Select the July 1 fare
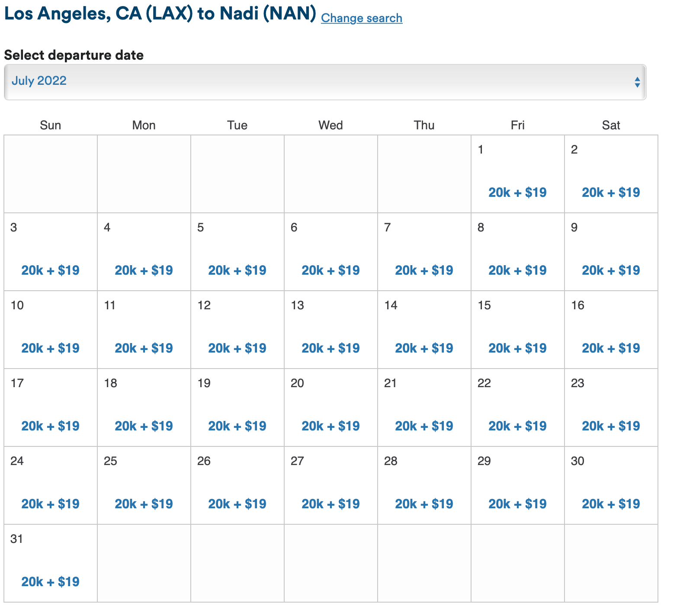This screenshot has width=680, height=616. pos(517,192)
